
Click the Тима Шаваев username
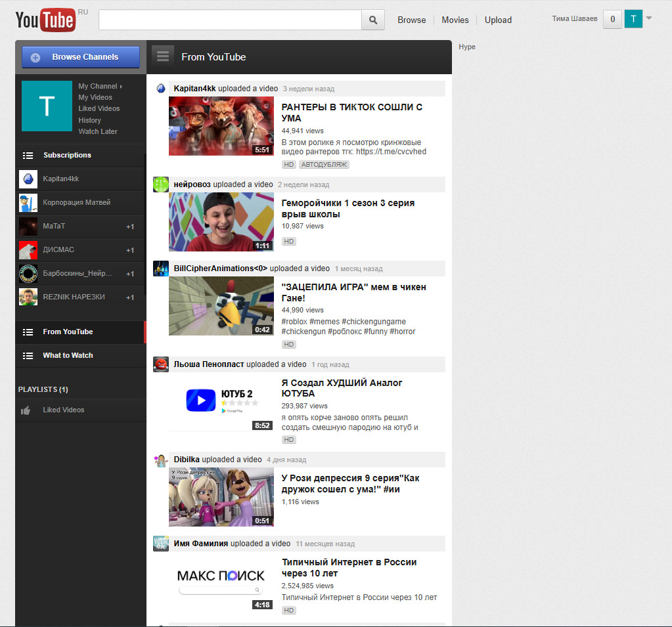point(574,18)
